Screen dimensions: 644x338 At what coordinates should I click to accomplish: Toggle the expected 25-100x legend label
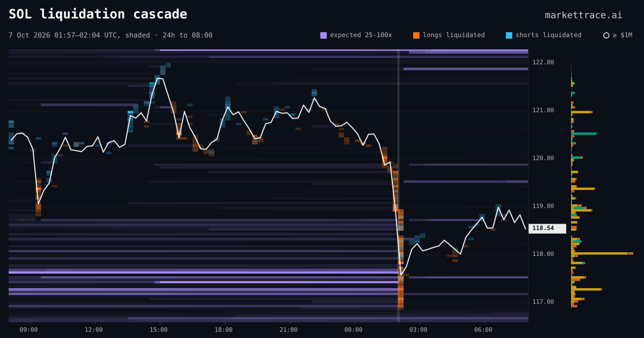[361, 35]
